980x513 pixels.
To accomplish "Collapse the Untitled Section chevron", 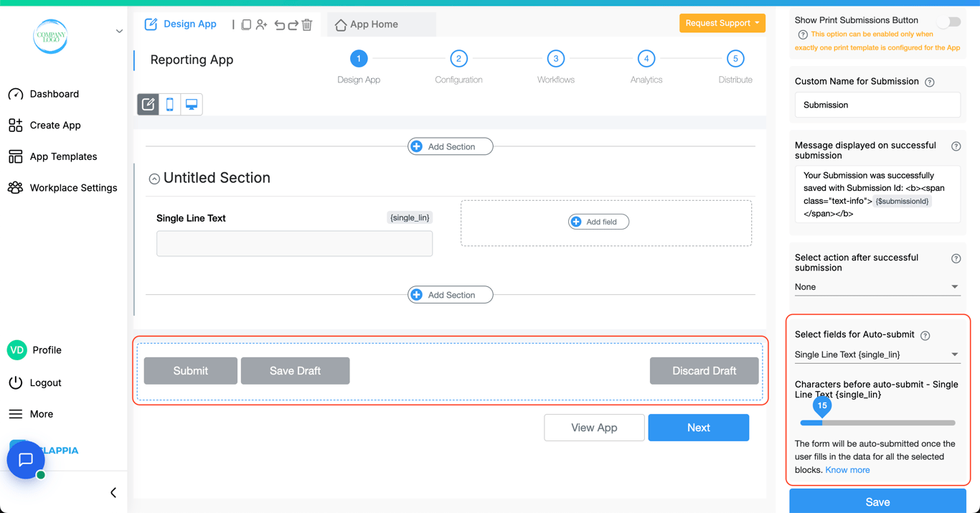I will (154, 179).
